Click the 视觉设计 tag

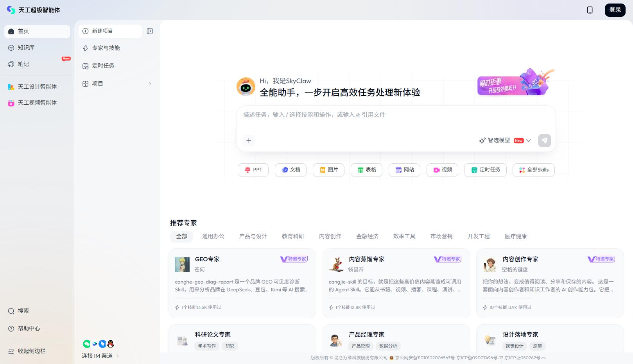514,346
